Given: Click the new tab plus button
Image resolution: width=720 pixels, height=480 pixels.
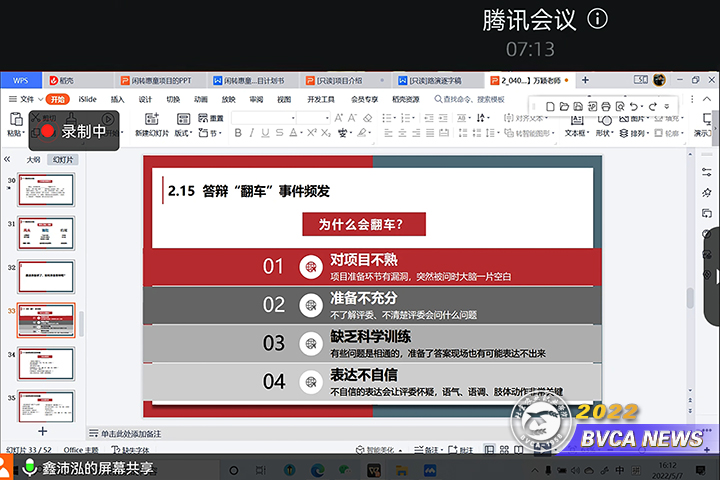Looking at the screenshot, I should tap(585, 80).
